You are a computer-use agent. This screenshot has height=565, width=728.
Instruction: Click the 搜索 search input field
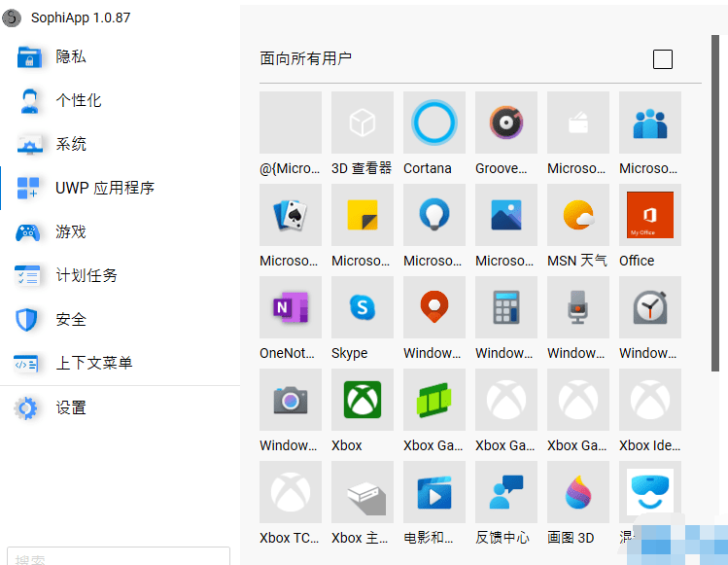click(x=119, y=556)
